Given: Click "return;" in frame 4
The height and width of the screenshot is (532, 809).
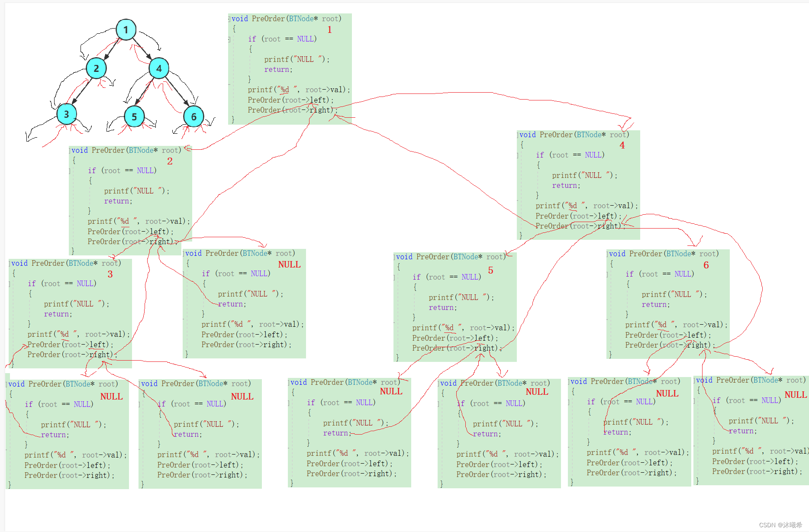Looking at the screenshot, I should 566,185.
